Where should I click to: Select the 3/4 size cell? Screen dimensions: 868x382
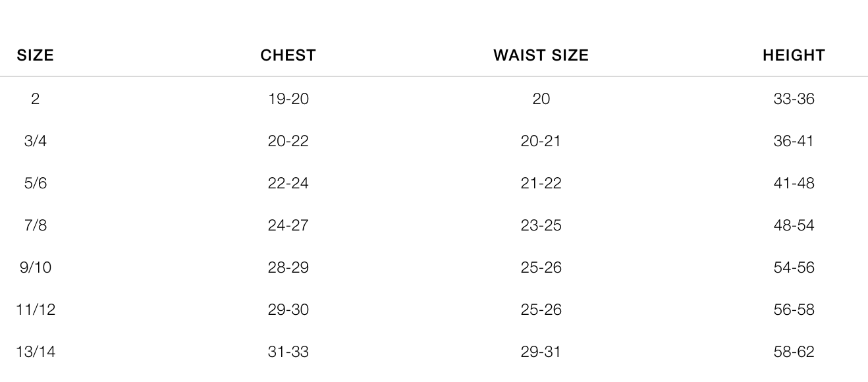36,141
